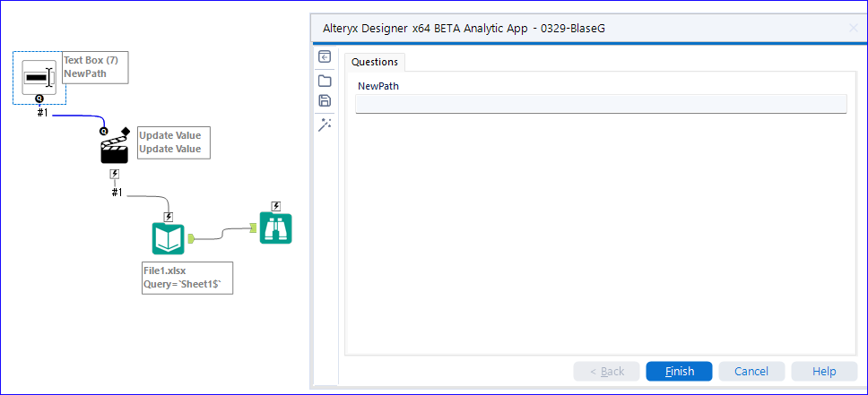868x395 pixels.
Task: Select the Action clapperboard tool icon
Action: [114, 150]
